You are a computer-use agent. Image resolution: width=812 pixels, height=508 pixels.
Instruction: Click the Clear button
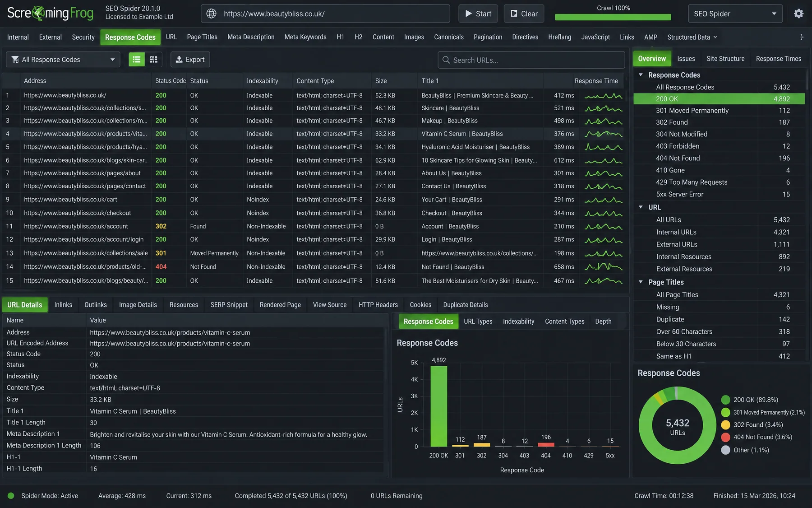click(524, 14)
